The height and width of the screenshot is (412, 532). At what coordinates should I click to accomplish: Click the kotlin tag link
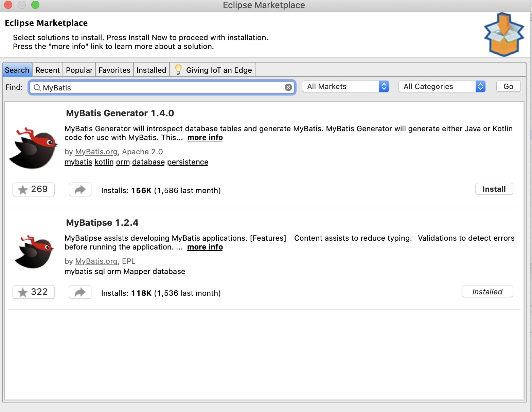[104, 162]
